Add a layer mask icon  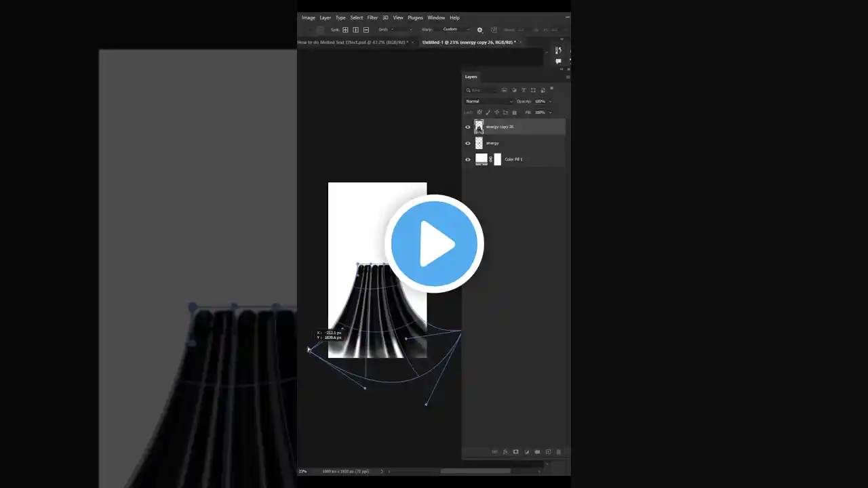[515, 452]
